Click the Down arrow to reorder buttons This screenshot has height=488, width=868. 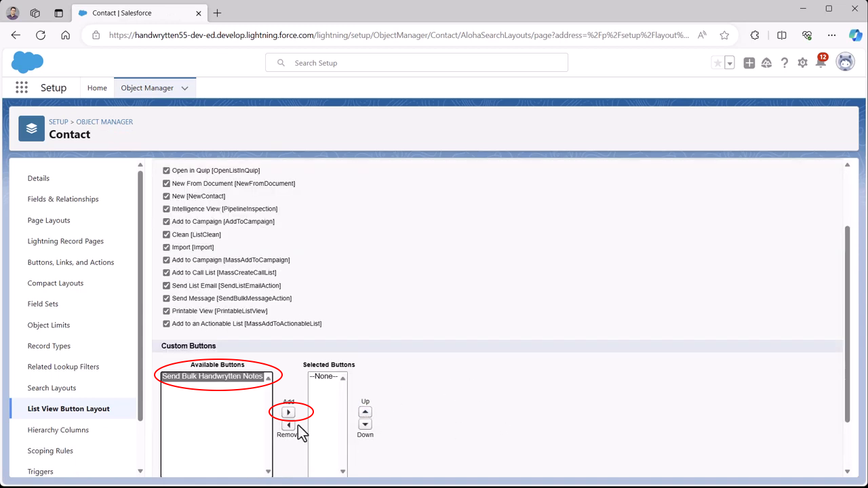pos(365,424)
